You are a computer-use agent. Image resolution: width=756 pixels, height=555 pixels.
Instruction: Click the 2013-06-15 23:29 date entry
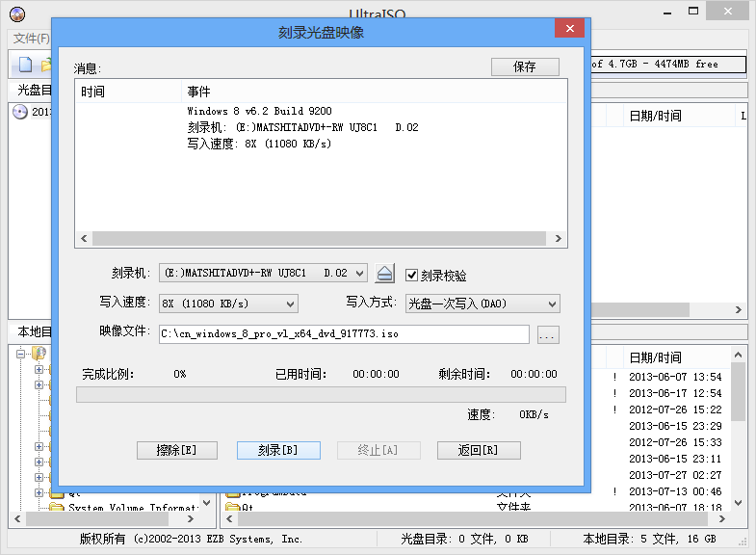tap(675, 426)
